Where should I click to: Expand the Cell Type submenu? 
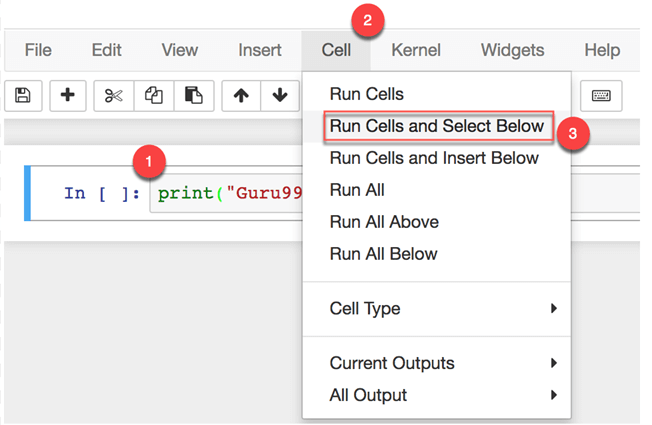tap(440, 309)
